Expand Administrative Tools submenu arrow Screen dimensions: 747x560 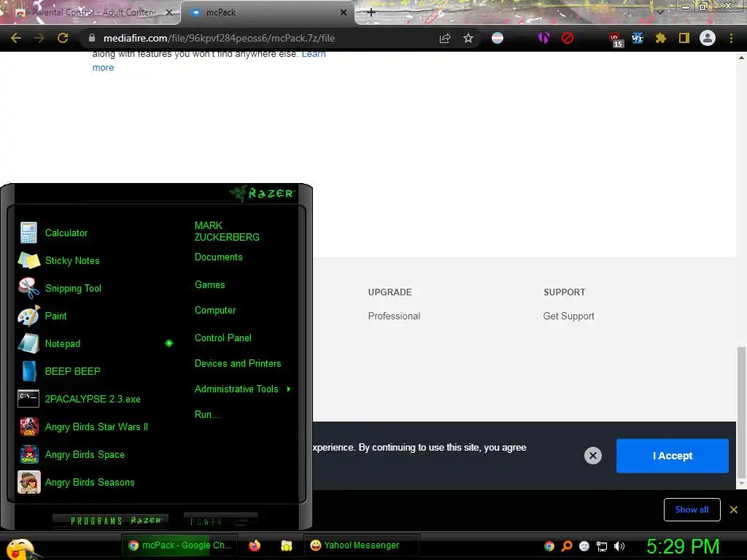[289, 389]
